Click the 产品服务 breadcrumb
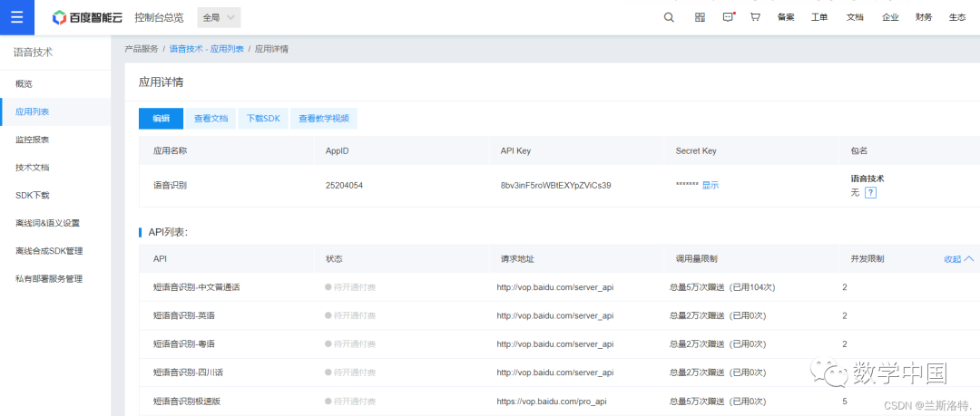 142,49
